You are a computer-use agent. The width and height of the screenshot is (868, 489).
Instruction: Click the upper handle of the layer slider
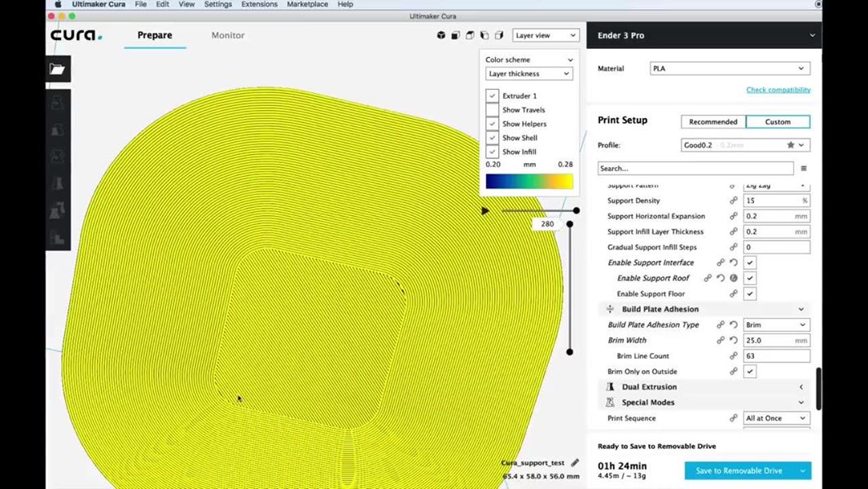coord(570,224)
